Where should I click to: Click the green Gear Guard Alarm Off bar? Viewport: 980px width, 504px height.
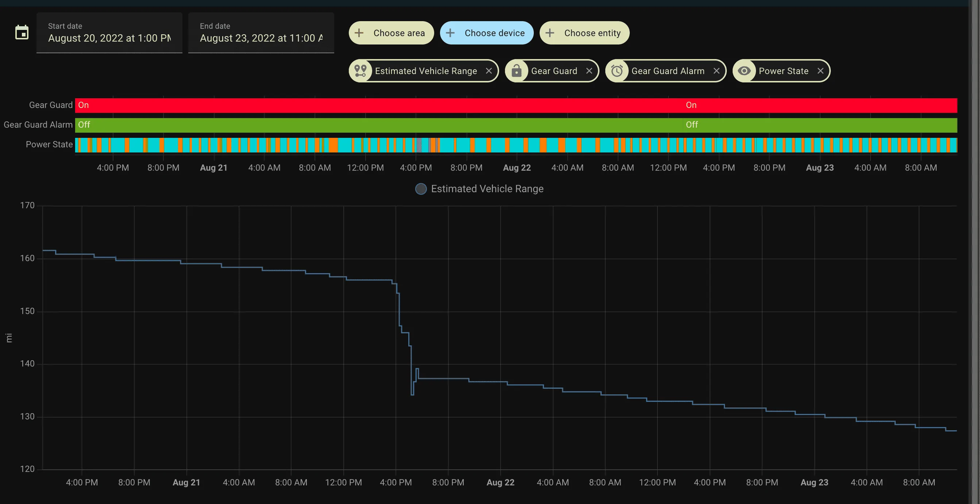click(x=516, y=125)
